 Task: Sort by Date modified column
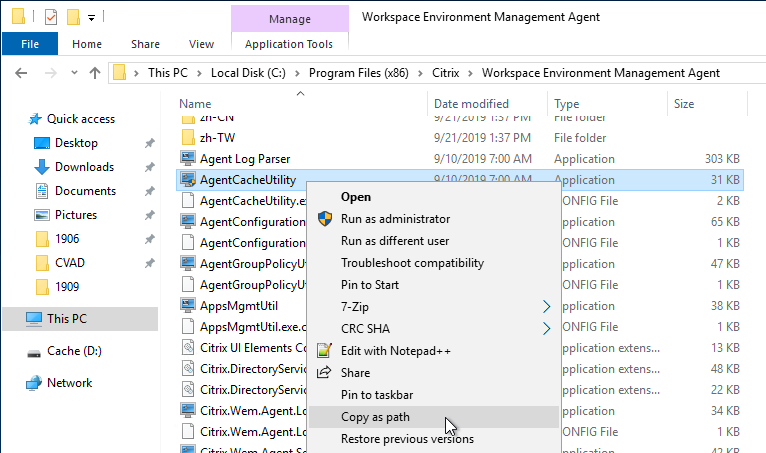[471, 104]
